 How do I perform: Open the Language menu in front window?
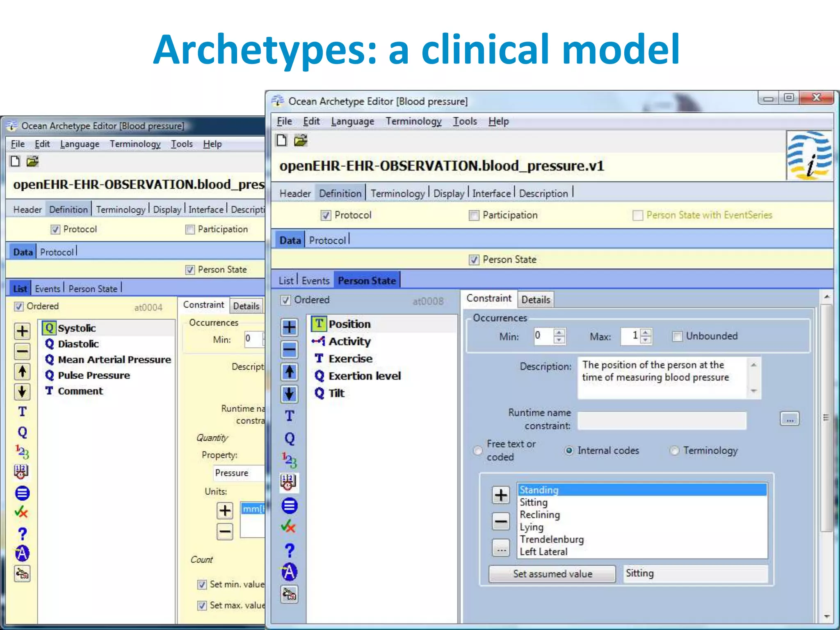353,121
